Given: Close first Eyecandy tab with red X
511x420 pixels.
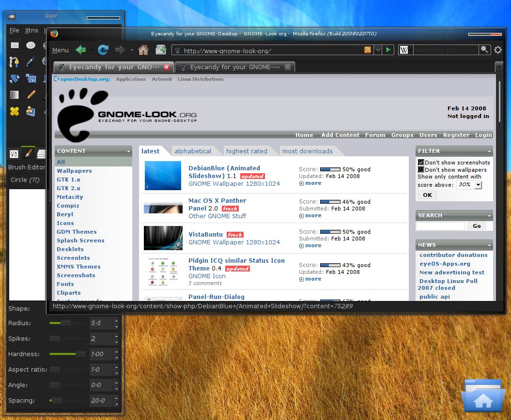Looking at the screenshot, I should (x=167, y=67).
